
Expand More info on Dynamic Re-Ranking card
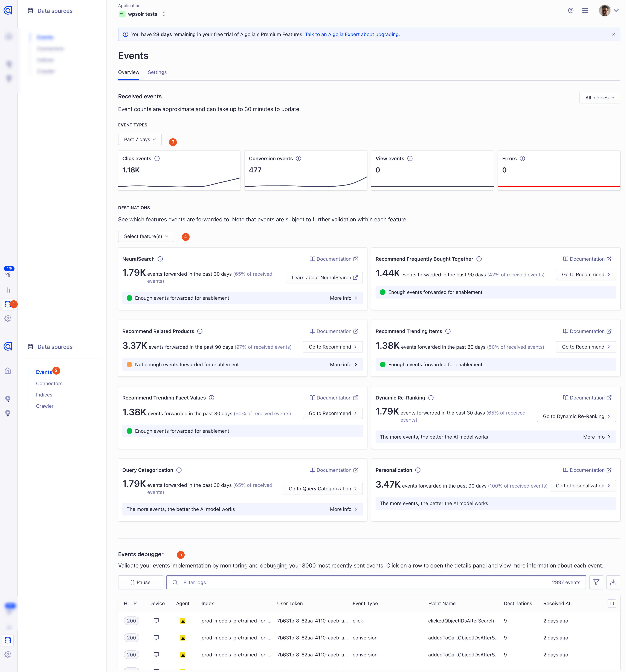tap(597, 437)
